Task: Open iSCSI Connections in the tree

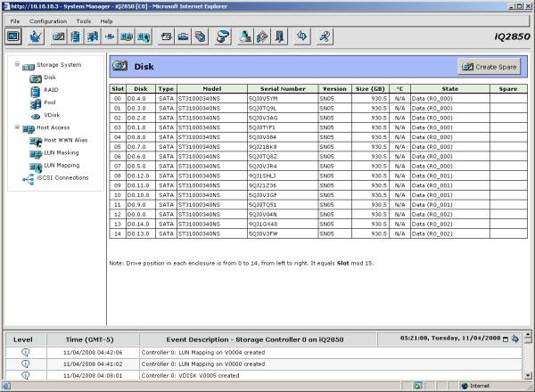Action: 62,178
